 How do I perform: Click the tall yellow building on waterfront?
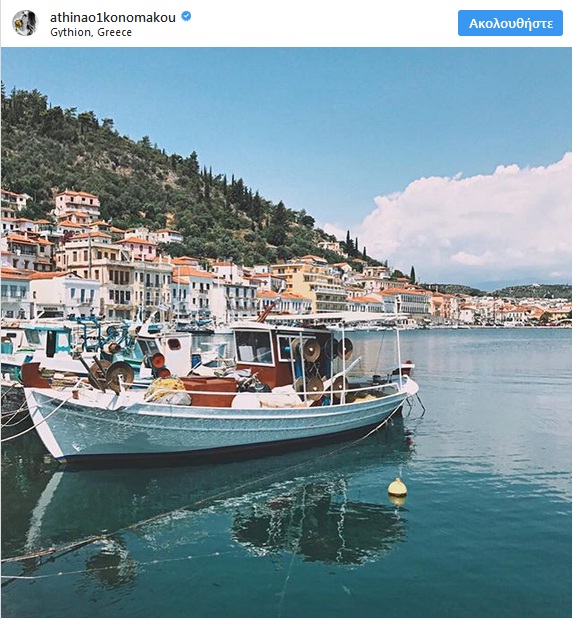point(312,282)
